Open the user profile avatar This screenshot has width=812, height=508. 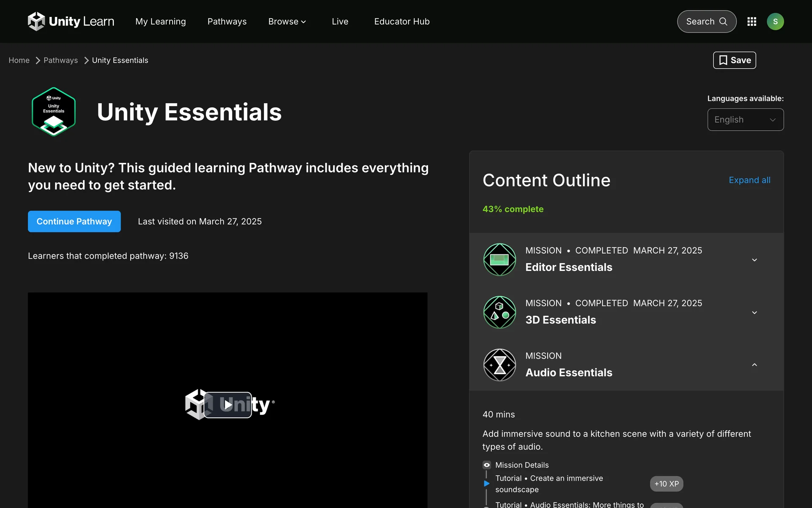pos(775,22)
